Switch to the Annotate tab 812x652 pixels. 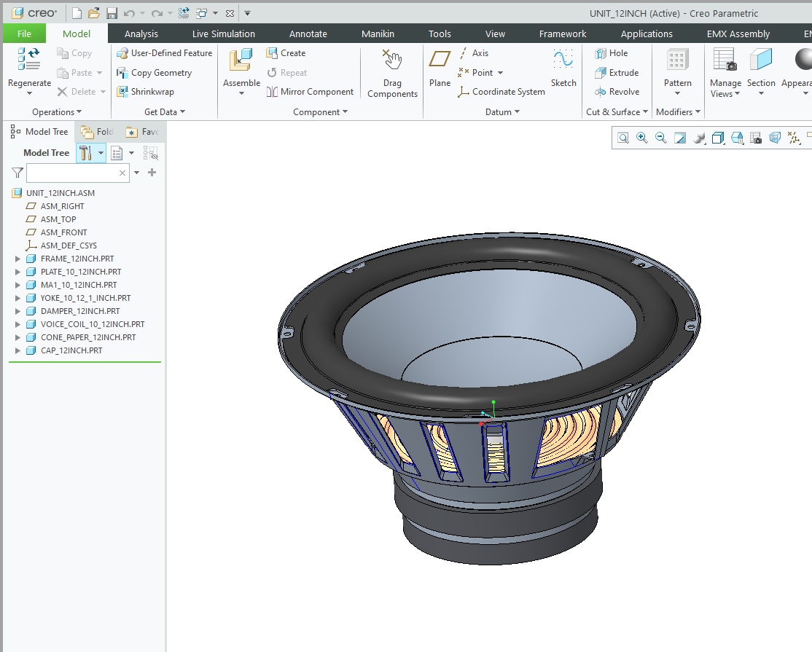(x=308, y=34)
